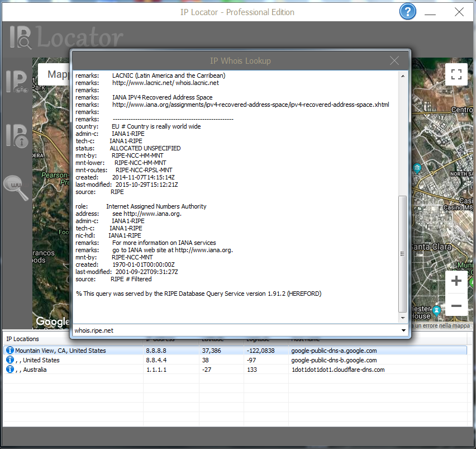
Task: Open the help question mark button
Action: tap(407, 12)
